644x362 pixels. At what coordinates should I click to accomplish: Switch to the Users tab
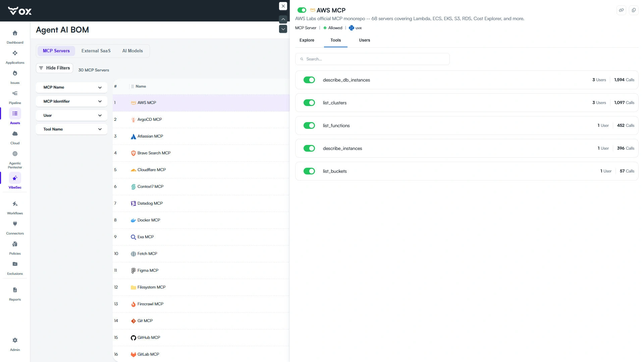coord(364,40)
